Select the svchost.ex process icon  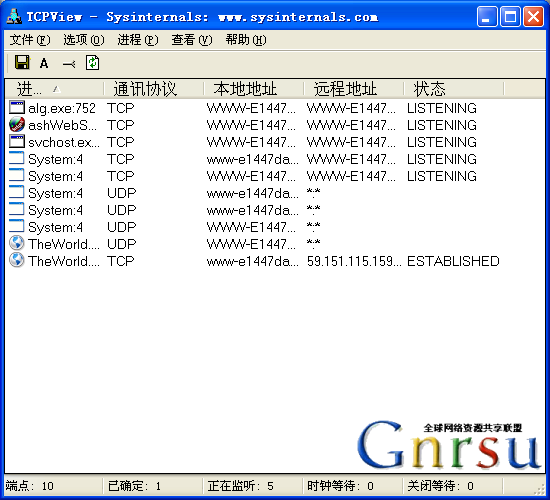(x=17, y=141)
